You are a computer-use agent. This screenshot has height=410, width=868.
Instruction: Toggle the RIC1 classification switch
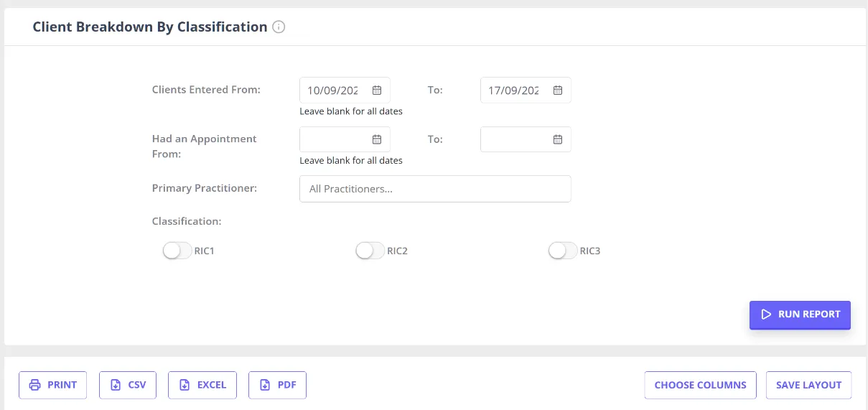click(177, 251)
